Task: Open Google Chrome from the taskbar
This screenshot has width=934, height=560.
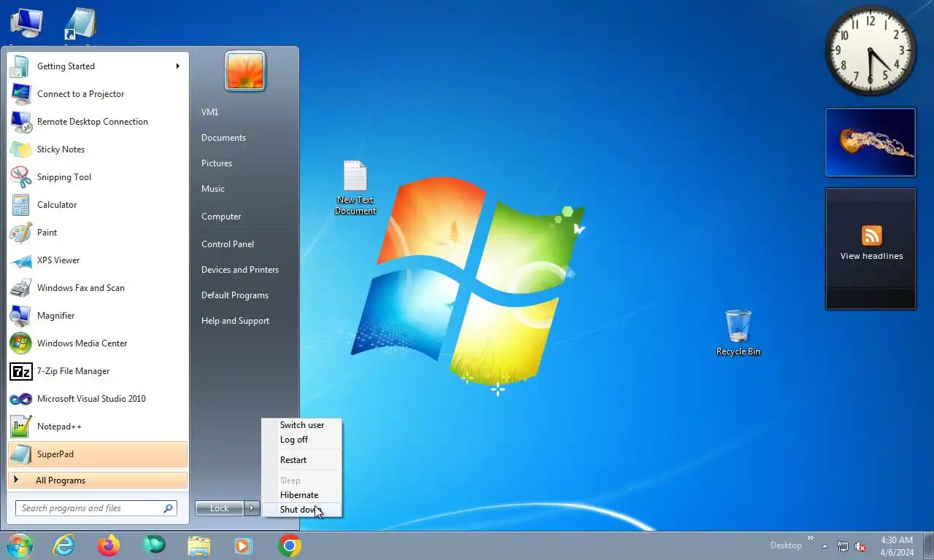Action: pos(290,545)
